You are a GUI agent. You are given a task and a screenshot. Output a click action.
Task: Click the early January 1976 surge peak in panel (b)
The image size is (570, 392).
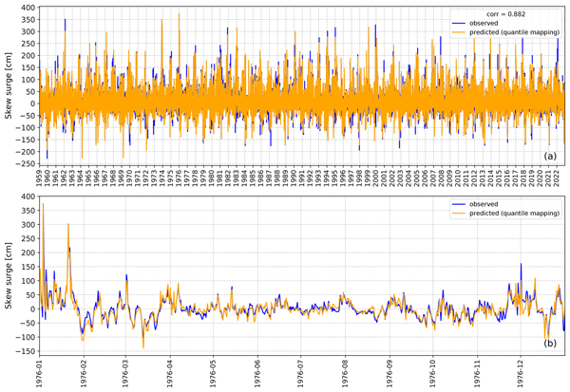tap(44, 204)
